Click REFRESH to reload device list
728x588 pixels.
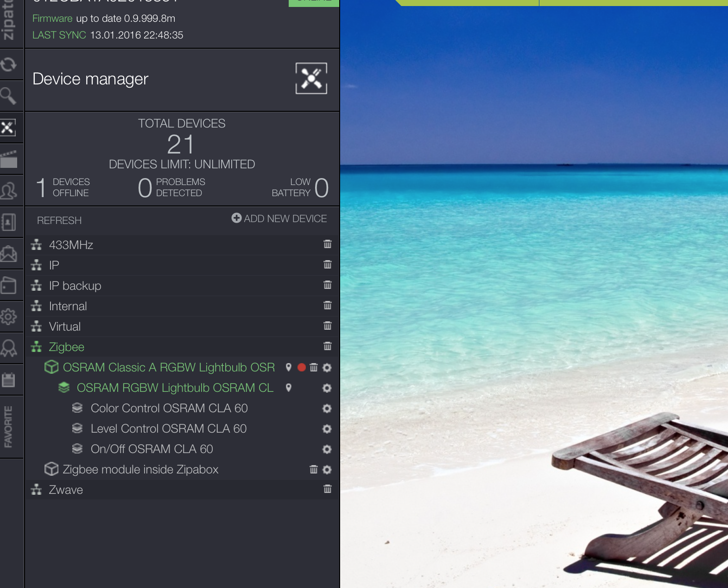coord(59,220)
